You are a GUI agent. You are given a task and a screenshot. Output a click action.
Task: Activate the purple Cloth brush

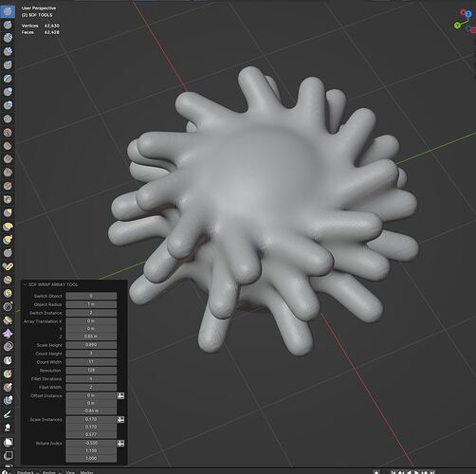click(x=8, y=333)
